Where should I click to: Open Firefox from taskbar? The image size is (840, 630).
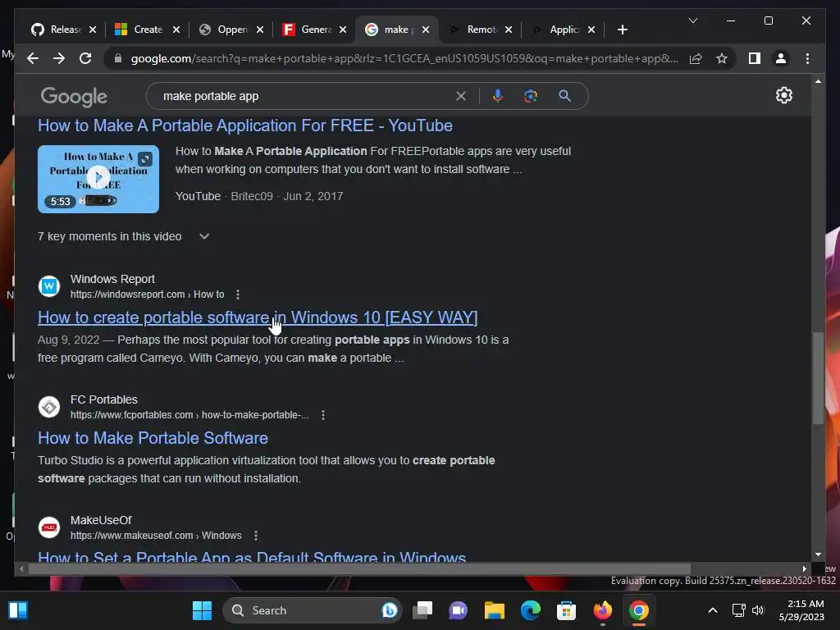(603, 610)
